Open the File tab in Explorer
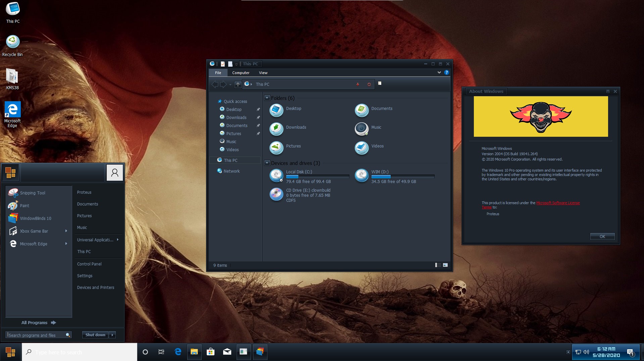644x361 pixels. [218, 73]
